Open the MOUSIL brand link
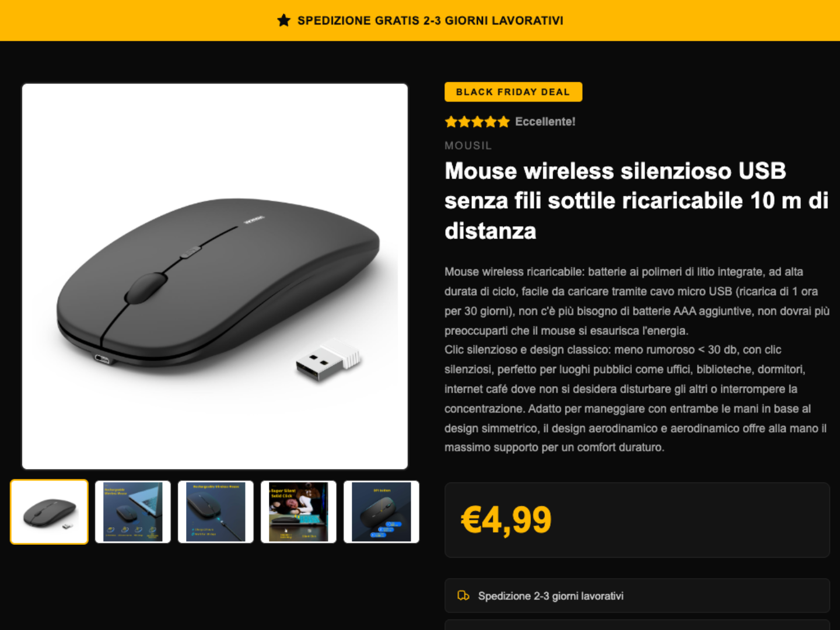 [x=468, y=145]
